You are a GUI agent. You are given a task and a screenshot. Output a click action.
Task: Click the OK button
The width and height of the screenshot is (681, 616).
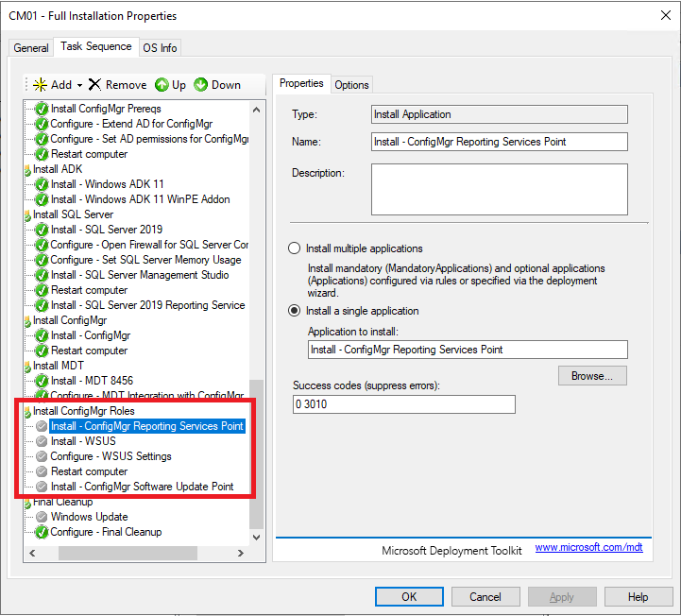coord(409,596)
